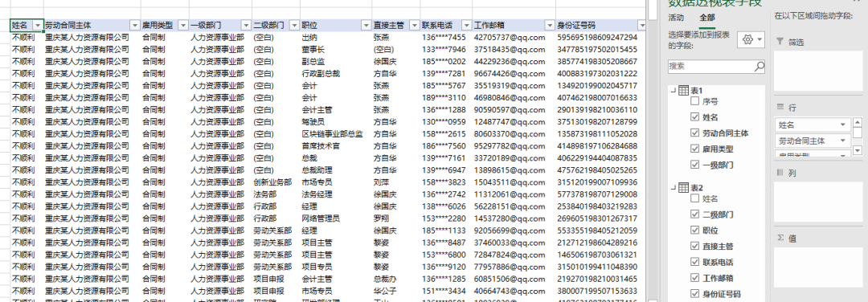
Task: Collapse the 表1 table node
Action: [674, 91]
